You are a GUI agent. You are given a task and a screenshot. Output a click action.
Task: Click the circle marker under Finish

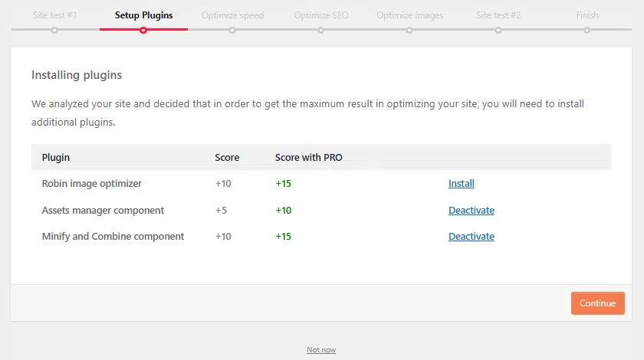pos(587,30)
